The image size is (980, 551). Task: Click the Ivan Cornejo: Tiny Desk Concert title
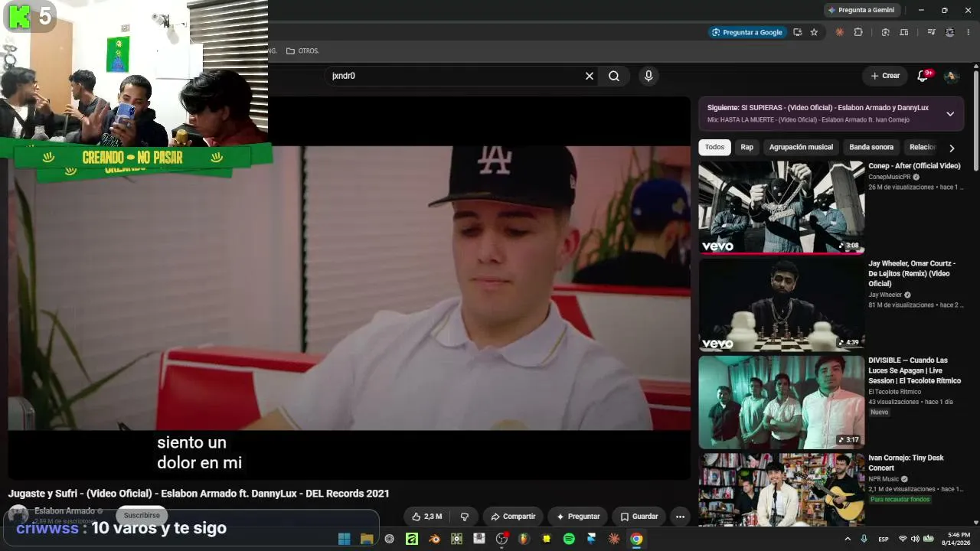[906, 463]
